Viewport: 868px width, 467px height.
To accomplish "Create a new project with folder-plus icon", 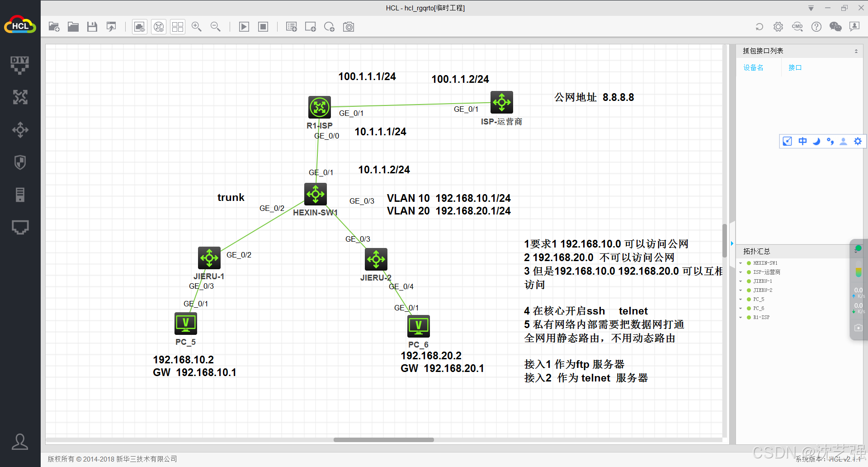I will click(54, 27).
